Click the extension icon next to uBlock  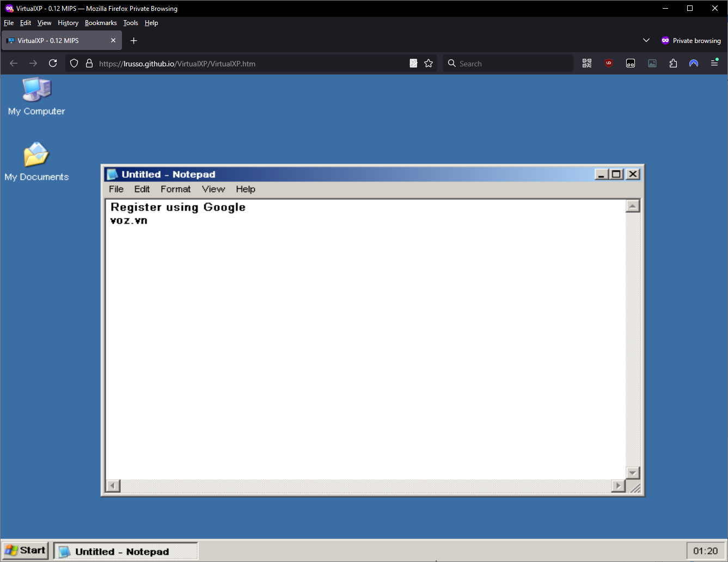[631, 64]
